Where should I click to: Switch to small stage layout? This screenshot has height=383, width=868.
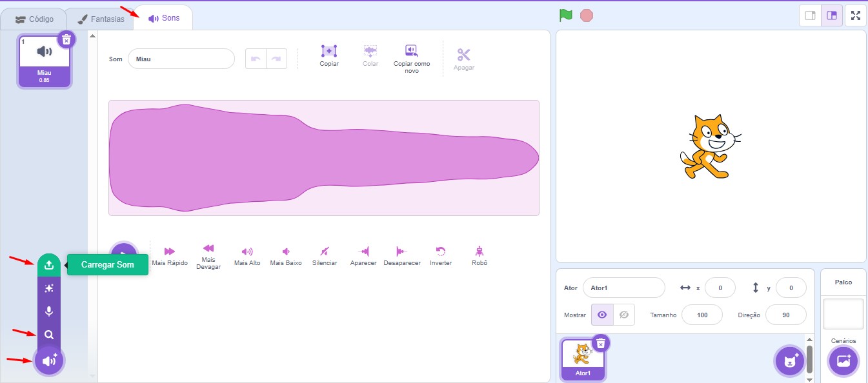(810, 15)
